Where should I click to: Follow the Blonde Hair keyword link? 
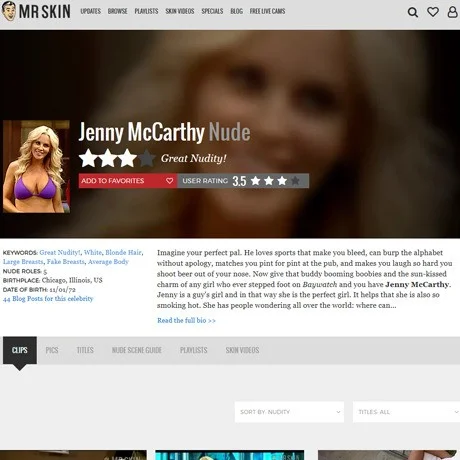123,252
